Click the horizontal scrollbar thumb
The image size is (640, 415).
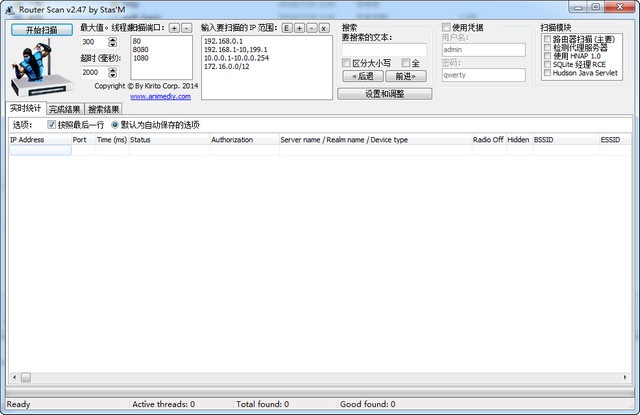[x=26, y=377]
